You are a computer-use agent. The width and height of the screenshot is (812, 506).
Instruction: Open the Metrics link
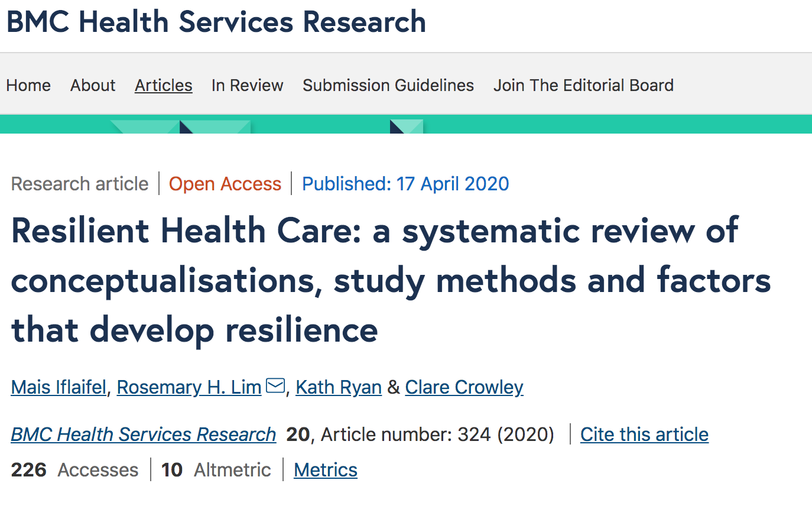[325, 469]
